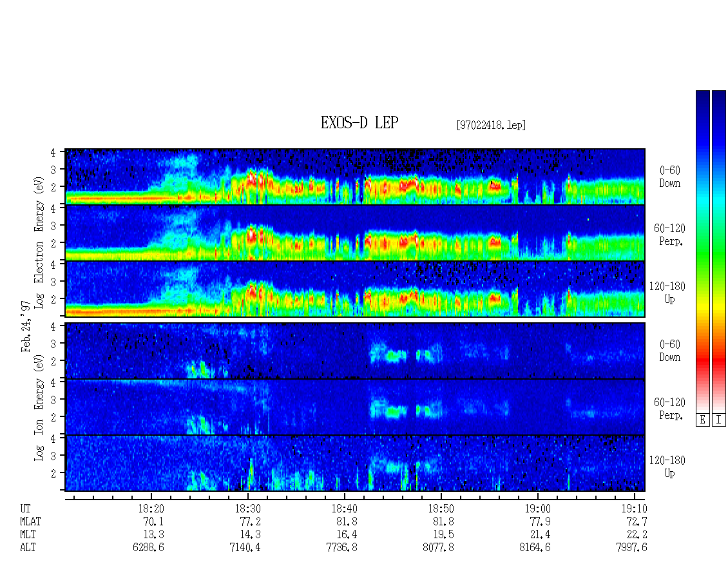Open the electron 120-180 Up spectrogram panel
The height and width of the screenshot is (564, 728).
(355, 289)
